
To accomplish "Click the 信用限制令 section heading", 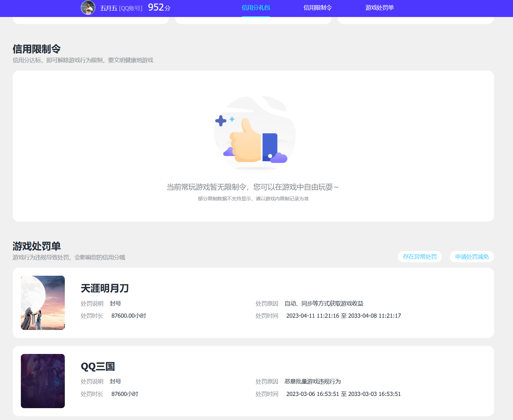I will 37,49.
